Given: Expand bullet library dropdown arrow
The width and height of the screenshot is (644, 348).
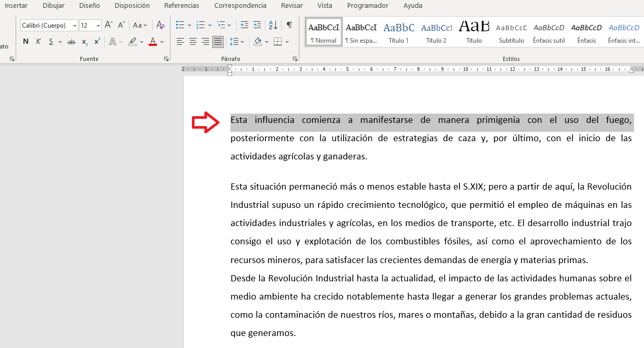Looking at the screenshot, I should tap(189, 25).
